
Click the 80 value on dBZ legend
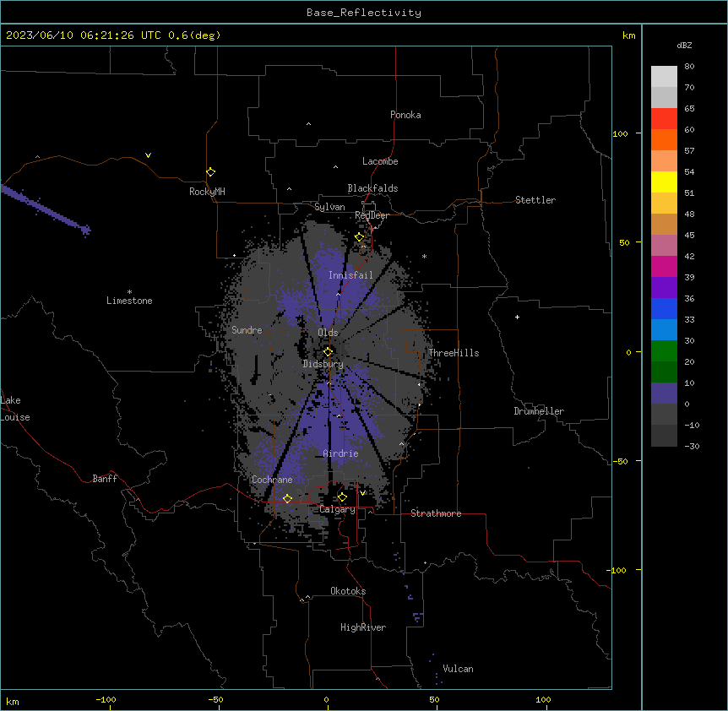pos(689,66)
